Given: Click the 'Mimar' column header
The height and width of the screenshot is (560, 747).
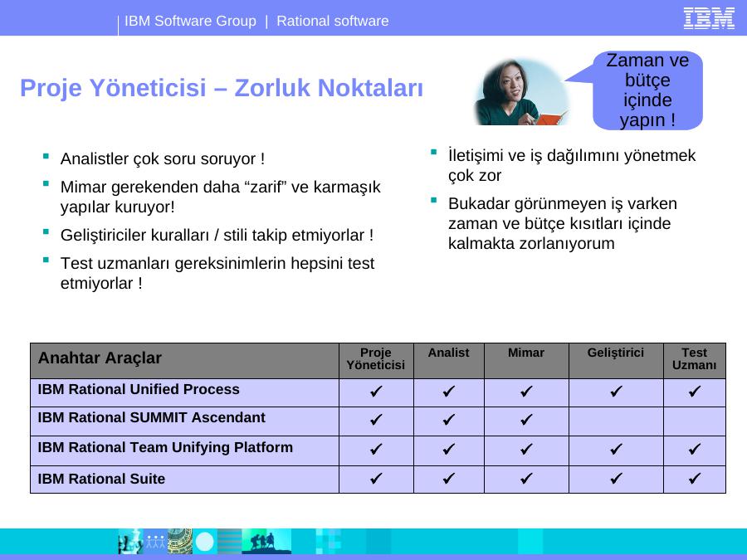Looking at the screenshot, I should pos(526,353).
